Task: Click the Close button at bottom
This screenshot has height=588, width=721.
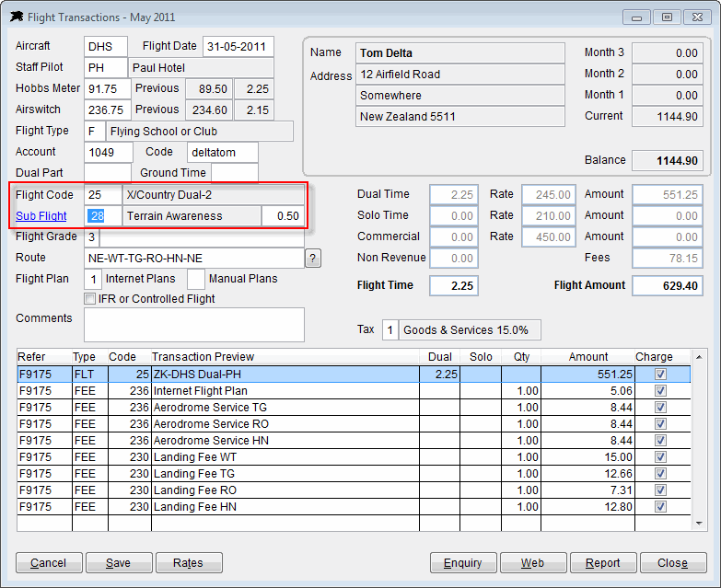Action: coord(673,563)
